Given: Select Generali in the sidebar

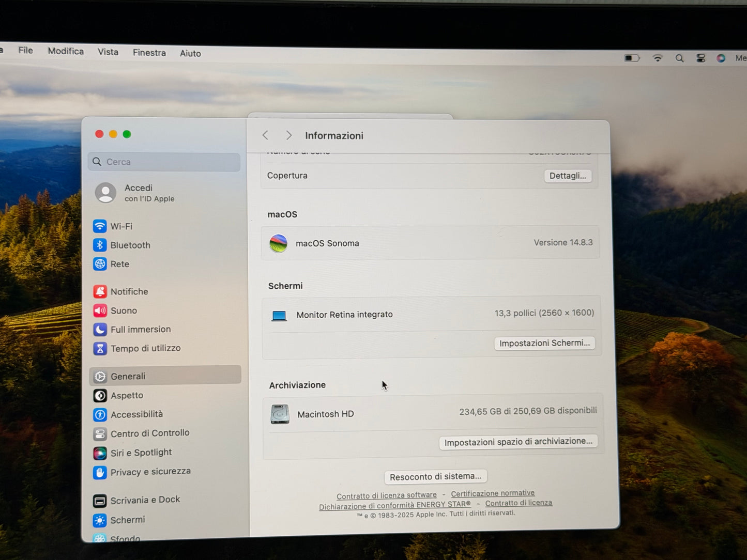Looking at the screenshot, I should click(165, 376).
